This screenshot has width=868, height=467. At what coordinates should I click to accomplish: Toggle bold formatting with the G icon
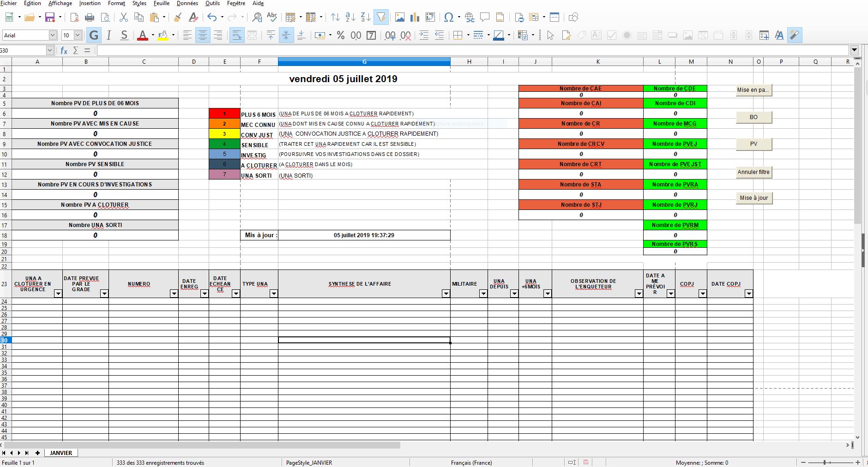point(94,35)
